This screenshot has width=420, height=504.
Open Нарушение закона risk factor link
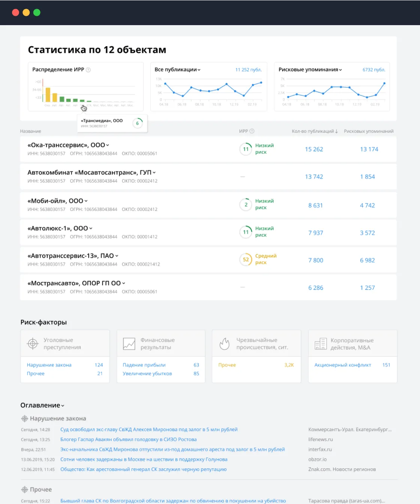[49, 365]
